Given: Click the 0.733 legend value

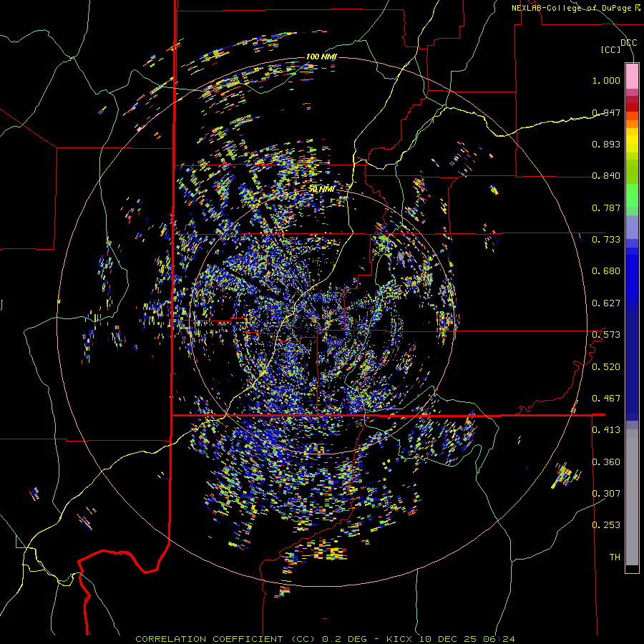Looking at the screenshot, I should coord(606,240).
